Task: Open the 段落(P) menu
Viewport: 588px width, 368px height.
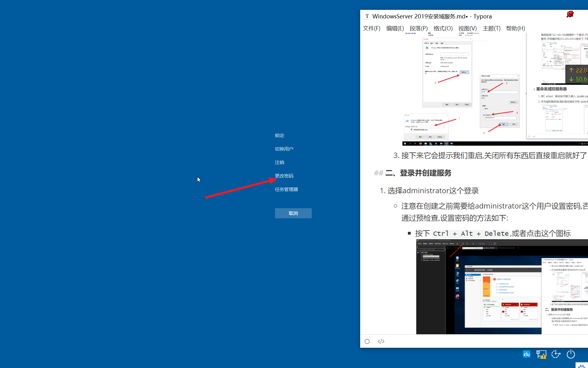Action: click(x=419, y=28)
